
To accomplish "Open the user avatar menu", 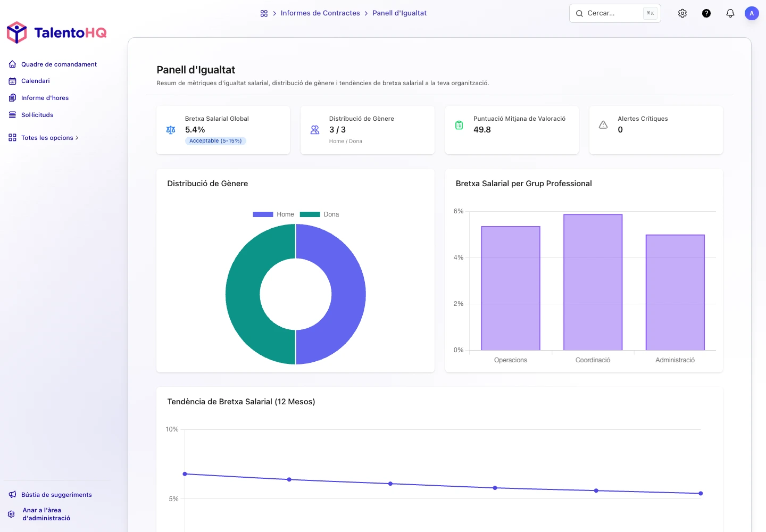I will click(752, 13).
